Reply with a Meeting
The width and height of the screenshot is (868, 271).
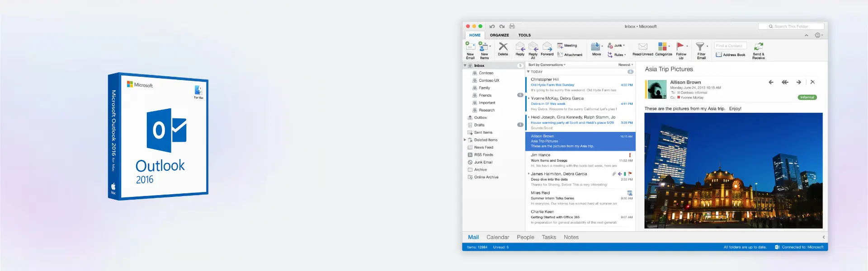point(567,46)
